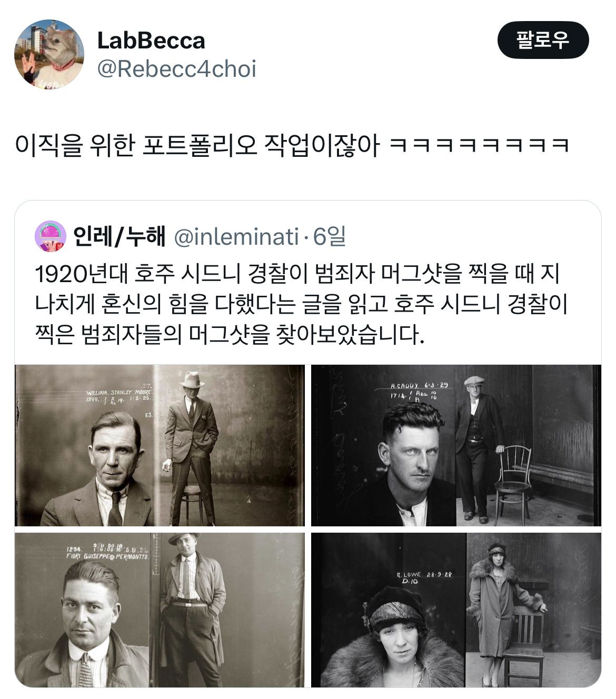
Task: Click the LabBecca display name
Action: pos(151,41)
